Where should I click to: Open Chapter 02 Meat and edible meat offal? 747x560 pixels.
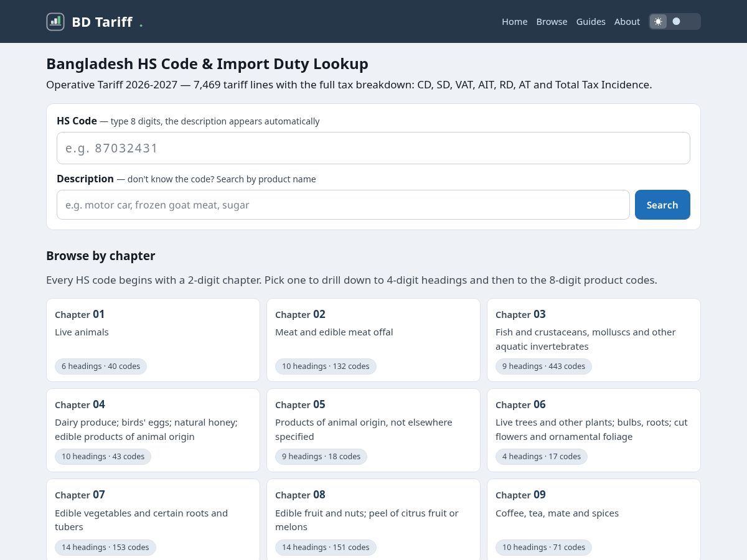(374, 340)
